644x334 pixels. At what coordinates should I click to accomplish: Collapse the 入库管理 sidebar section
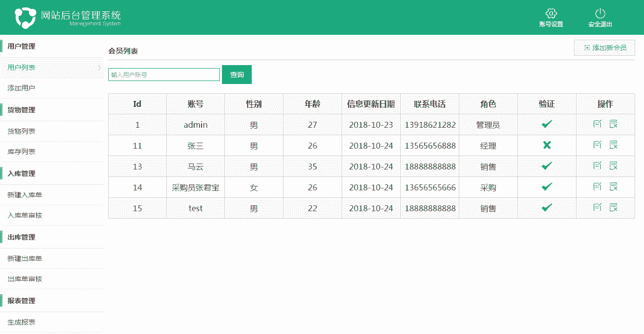tap(21, 173)
